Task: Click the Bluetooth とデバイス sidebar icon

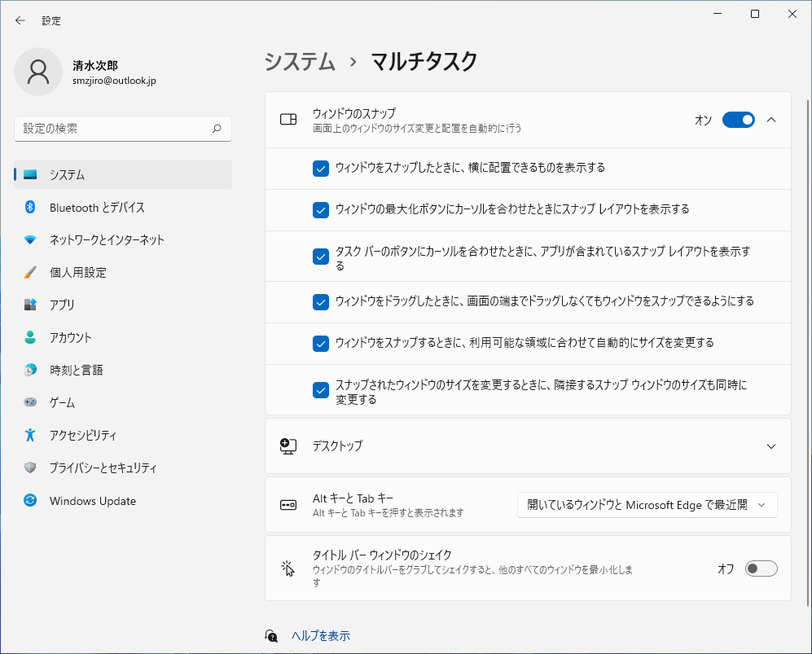Action: click(29, 207)
